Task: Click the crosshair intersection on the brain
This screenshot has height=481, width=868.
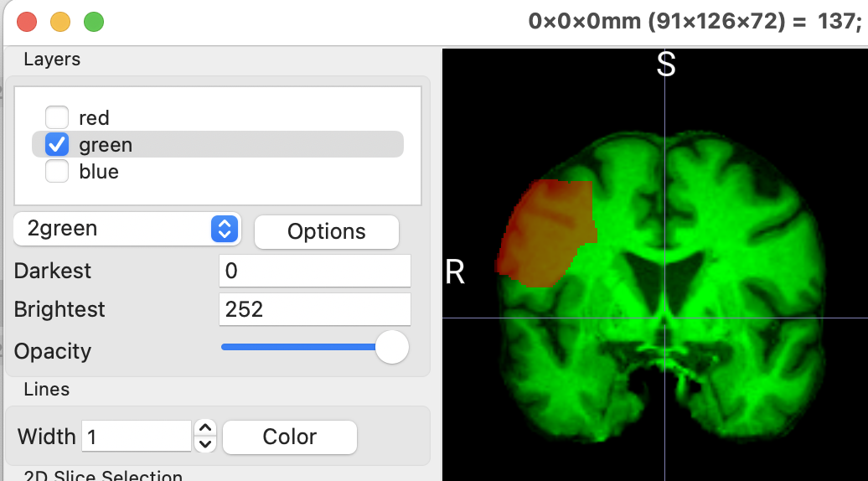Action: tap(665, 318)
